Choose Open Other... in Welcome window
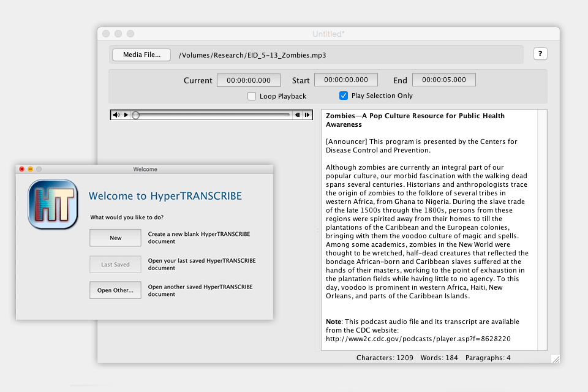 pyautogui.click(x=116, y=290)
